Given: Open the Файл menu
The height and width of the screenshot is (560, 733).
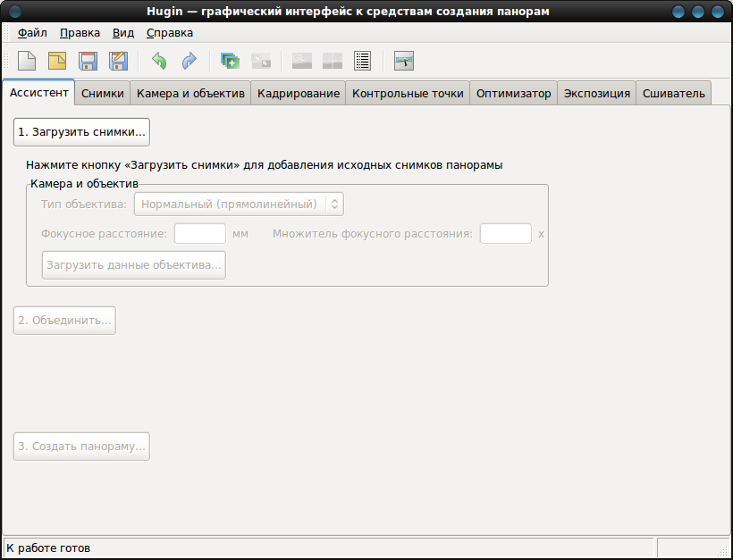Looking at the screenshot, I should coord(32,33).
